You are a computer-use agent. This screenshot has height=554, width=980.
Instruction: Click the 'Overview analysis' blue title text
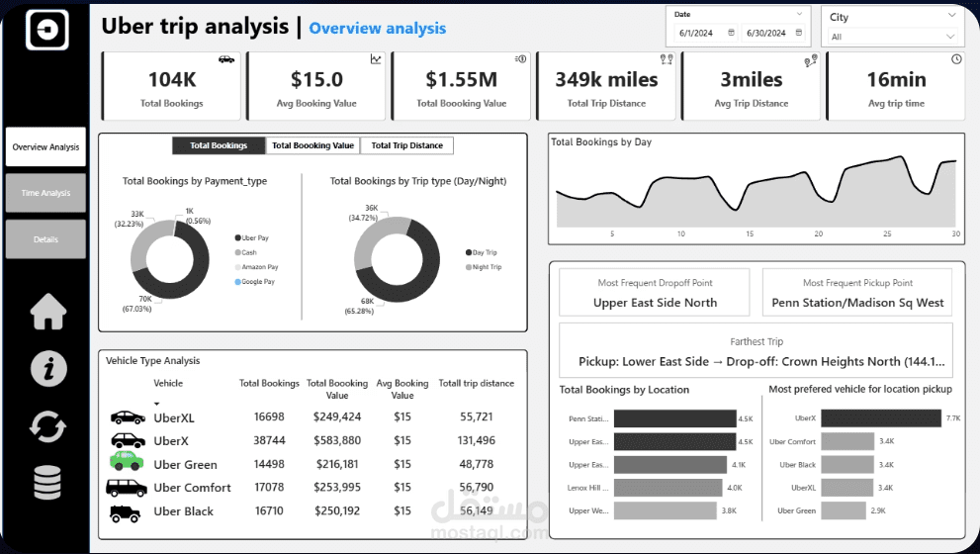click(x=378, y=28)
